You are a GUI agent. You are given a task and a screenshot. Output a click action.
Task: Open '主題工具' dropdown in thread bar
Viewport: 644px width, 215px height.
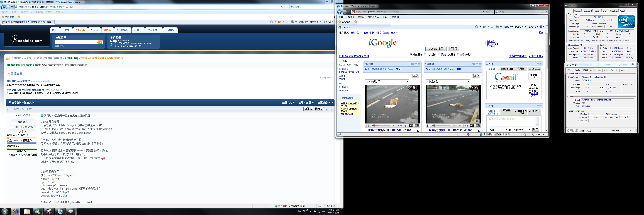[x=288, y=103]
